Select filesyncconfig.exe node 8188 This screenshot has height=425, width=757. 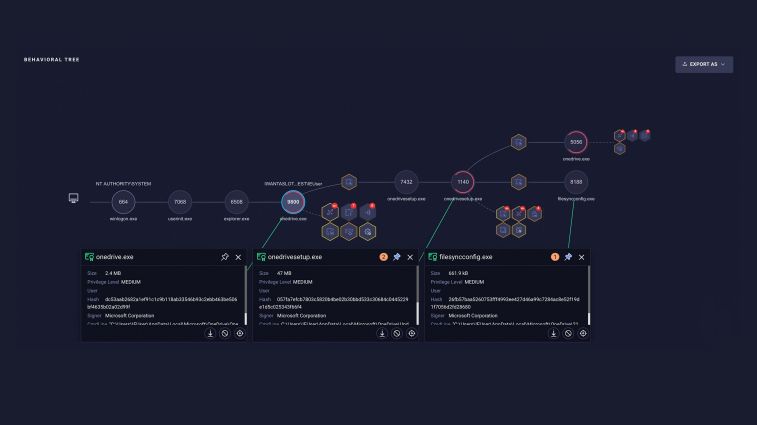point(576,182)
